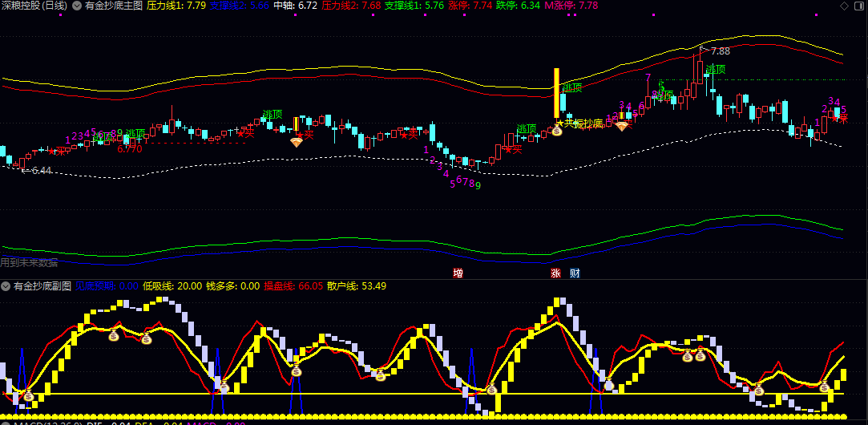
Task: Select the M涨停: 7.78 legend value
Action: click(x=571, y=6)
